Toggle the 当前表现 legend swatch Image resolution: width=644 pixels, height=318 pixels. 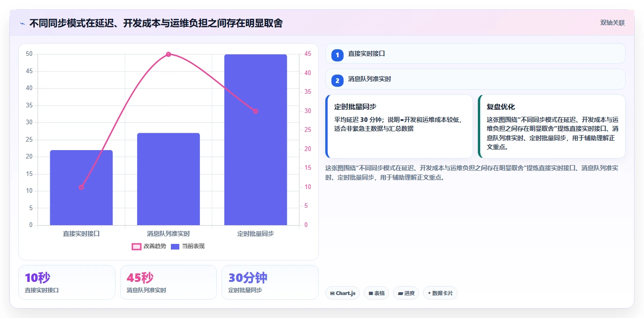click(175, 246)
